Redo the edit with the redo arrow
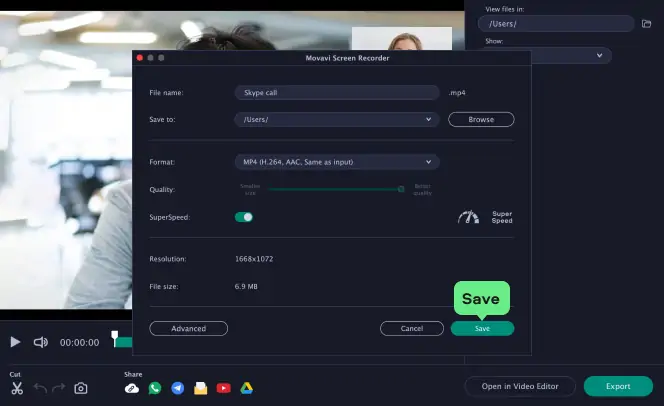 (58, 388)
